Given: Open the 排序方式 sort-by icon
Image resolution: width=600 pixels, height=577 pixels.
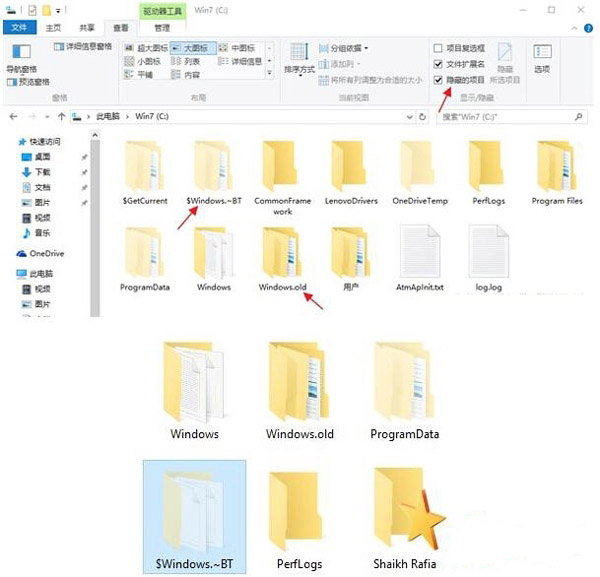Looking at the screenshot, I should pyautogui.click(x=297, y=56).
